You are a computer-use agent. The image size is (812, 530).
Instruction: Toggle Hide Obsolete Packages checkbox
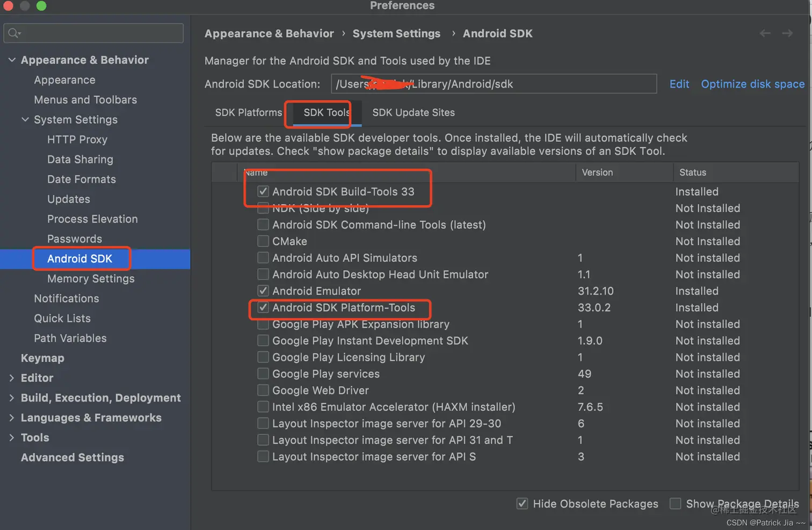tap(522, 504)
